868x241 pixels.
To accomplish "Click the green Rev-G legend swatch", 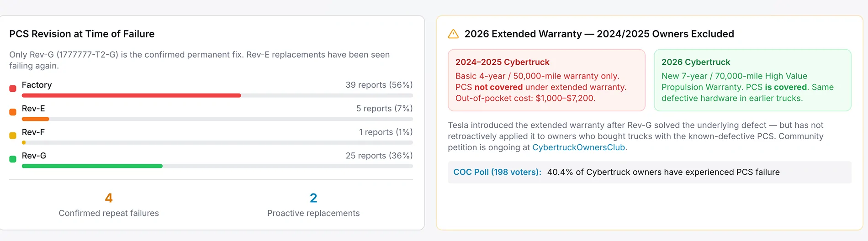I will point(13,159).
